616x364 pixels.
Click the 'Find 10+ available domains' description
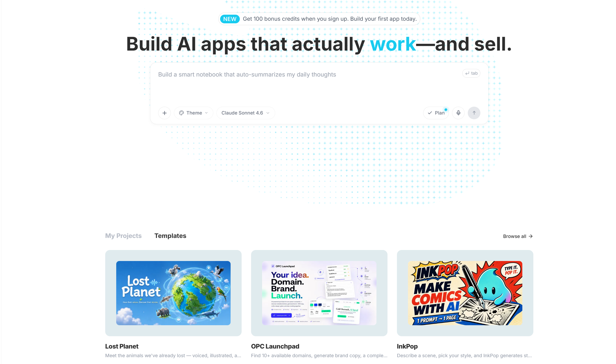pyautogui.click(x=319, y=356)
